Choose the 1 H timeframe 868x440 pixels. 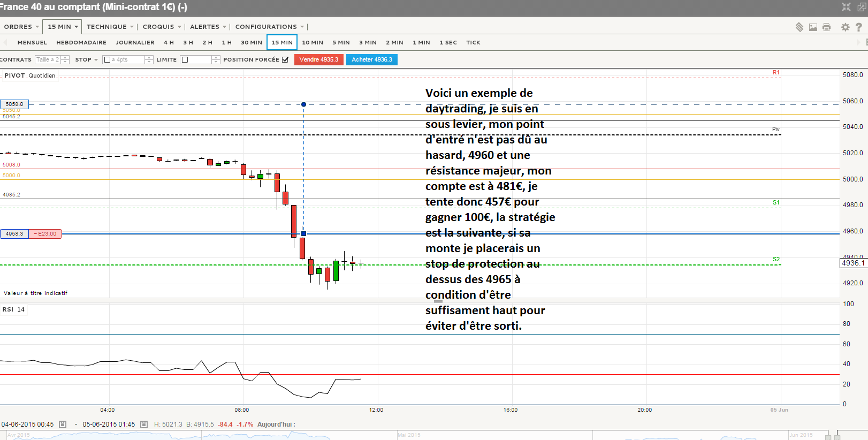coord(226,42)
